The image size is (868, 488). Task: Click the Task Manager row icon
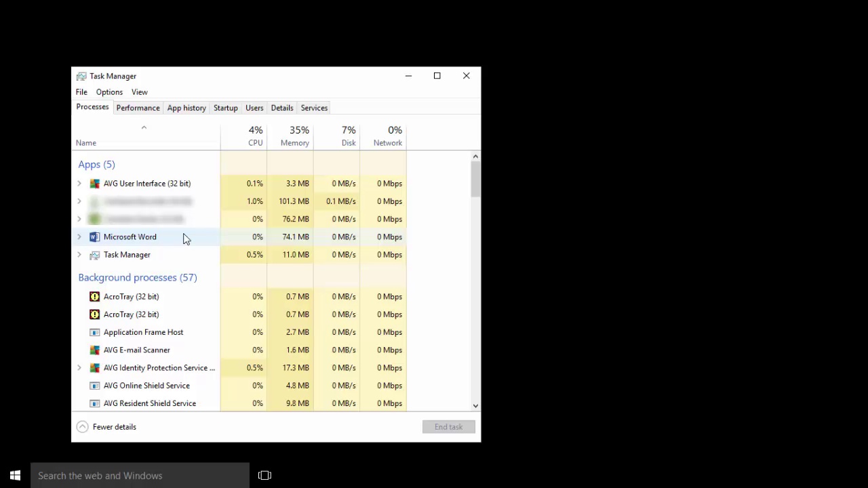point(95,255)
